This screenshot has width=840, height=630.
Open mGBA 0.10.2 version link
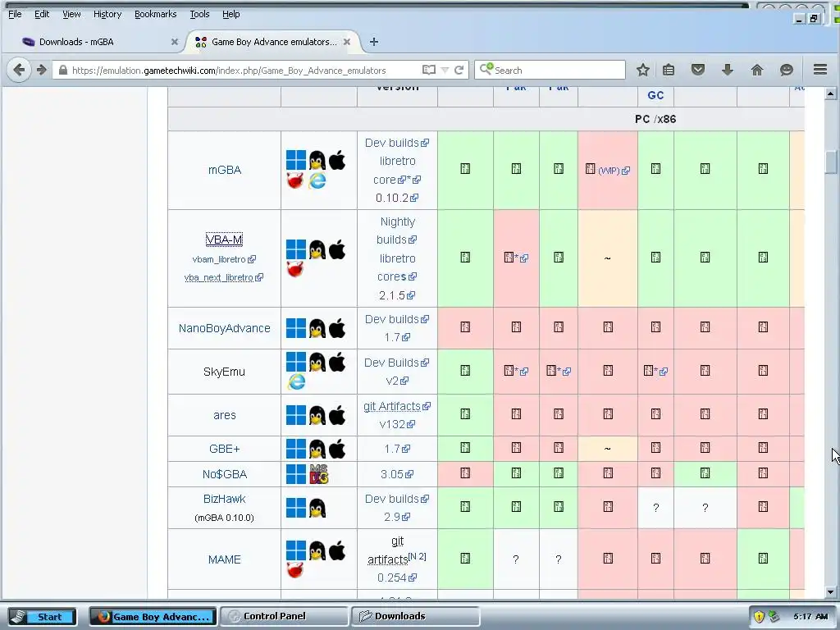(x=397, y=198)
